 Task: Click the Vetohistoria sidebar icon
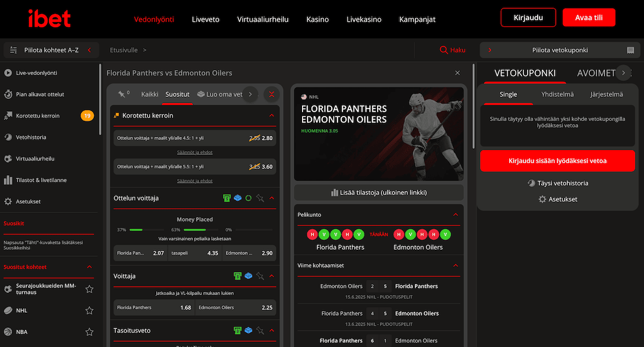(x=8, y=137)
